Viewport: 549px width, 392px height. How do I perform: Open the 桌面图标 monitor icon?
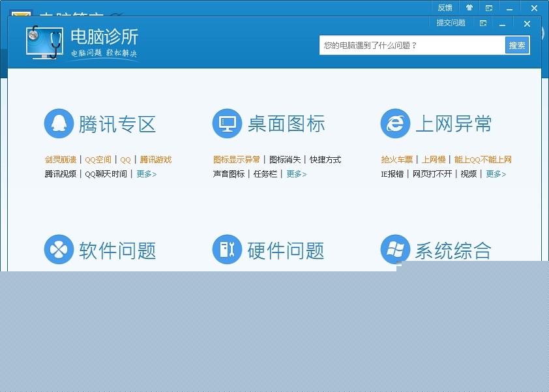[227, 123]
